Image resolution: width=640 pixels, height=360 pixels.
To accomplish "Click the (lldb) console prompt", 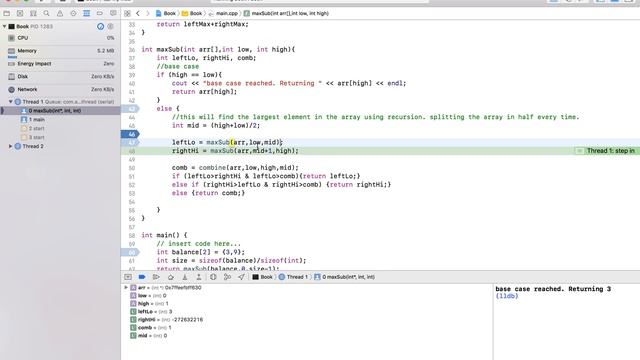I will point(507,296).
